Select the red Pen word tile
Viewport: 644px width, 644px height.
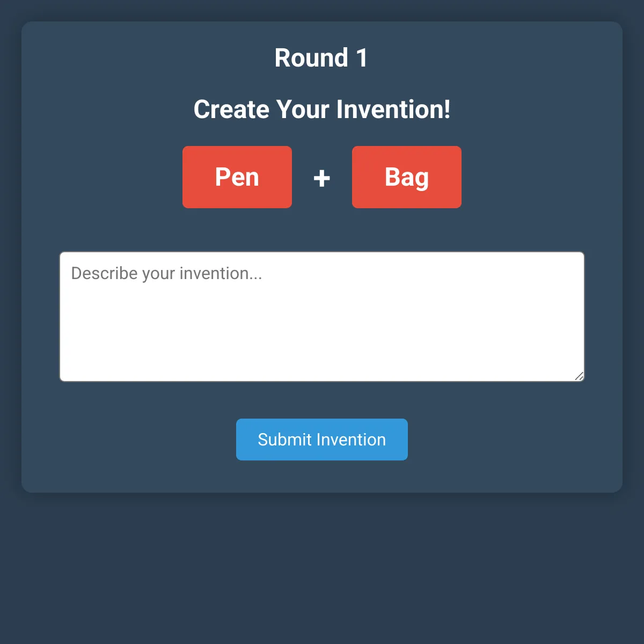click(x=237, y=177)
